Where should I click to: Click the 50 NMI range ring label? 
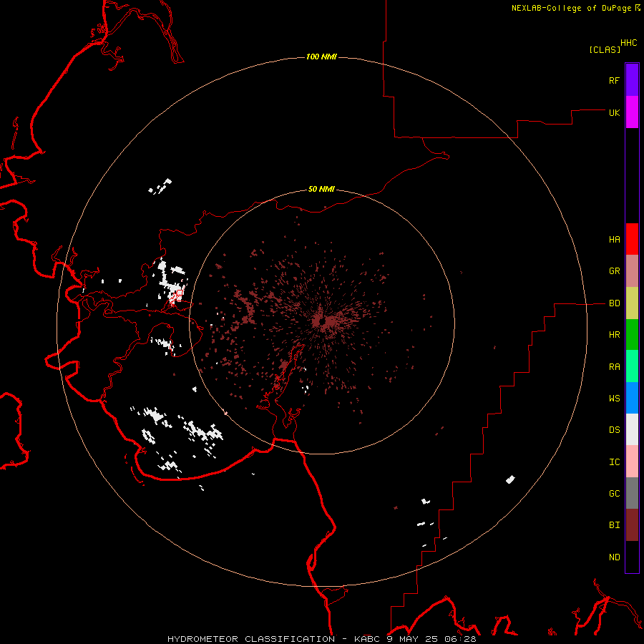(321, 190)
